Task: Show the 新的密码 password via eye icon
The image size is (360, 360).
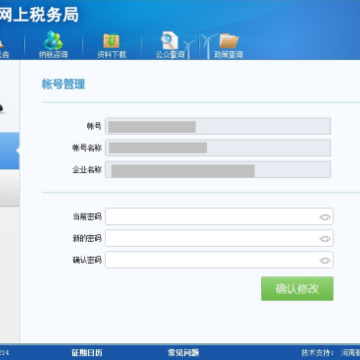Action: pos(325,239)
